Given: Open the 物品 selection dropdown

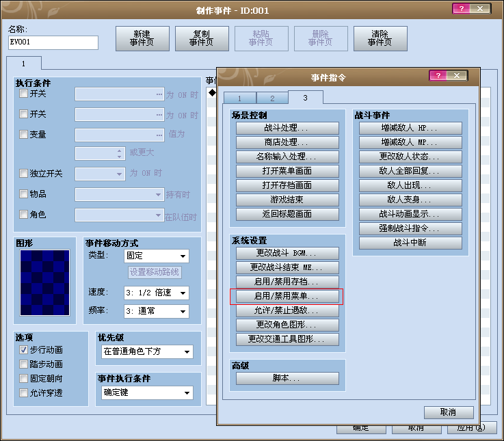Looking at the screenshot, I should (120, 194).
